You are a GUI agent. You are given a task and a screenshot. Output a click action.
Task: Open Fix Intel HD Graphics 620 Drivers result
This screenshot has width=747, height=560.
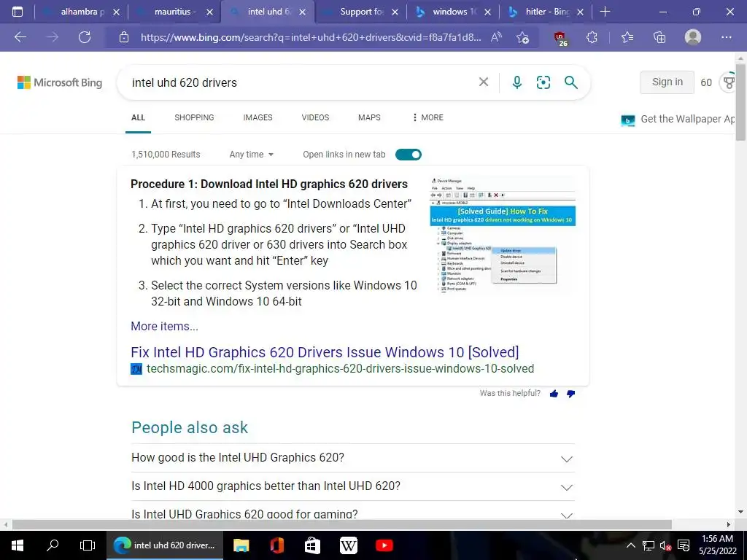325,352
